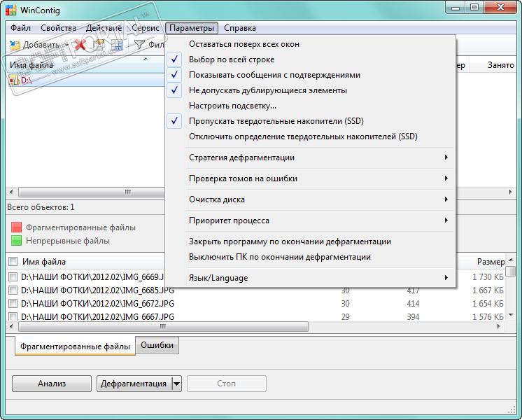Viewport: 522px width, 420px height.
Task: Untick the Не допускать дублирующиеся элементы checkmark
Action: pyautogui.click(x=174, y=90)
